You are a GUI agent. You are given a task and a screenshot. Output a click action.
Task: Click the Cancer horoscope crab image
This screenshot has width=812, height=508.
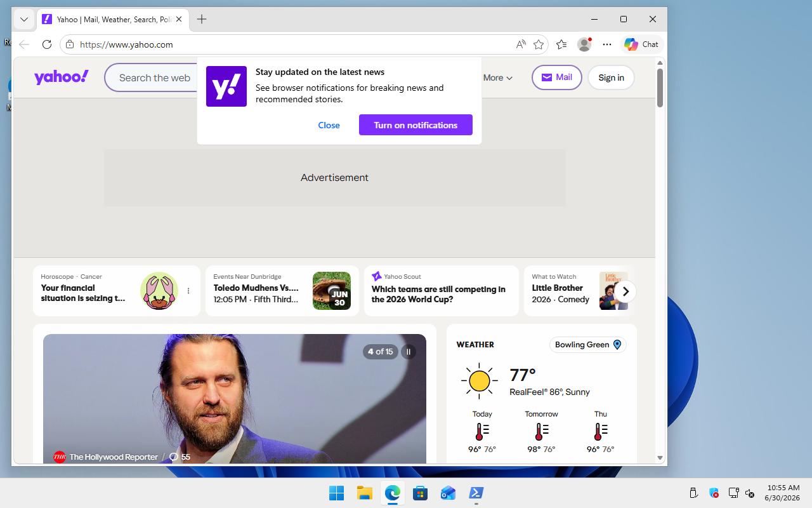[159, 291]
